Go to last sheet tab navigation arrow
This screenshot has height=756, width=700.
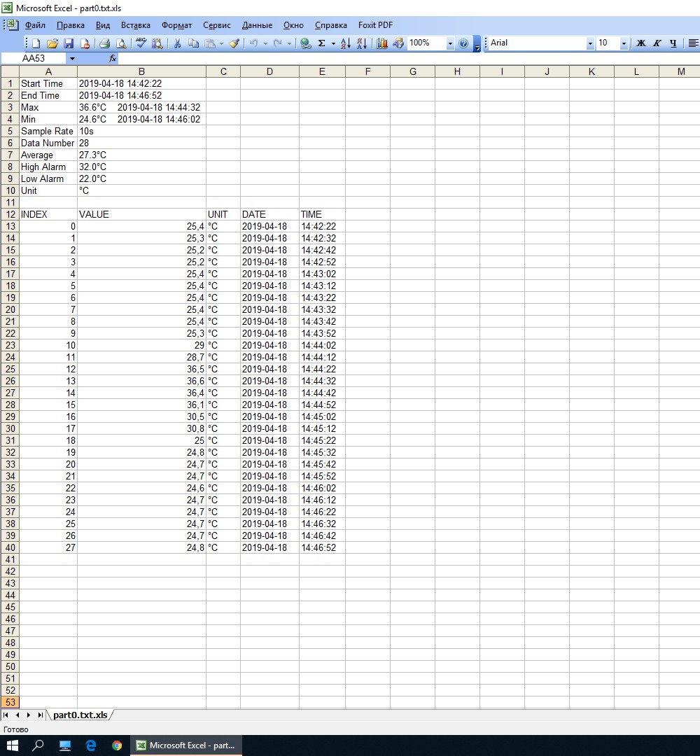click(41, 715)
